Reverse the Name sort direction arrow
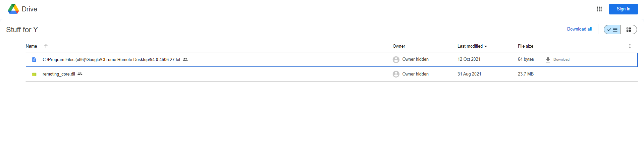 (x=46, y=46)
